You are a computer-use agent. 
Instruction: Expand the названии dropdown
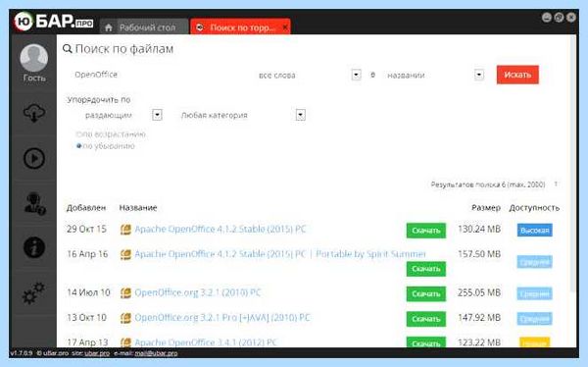click(479, 75)
